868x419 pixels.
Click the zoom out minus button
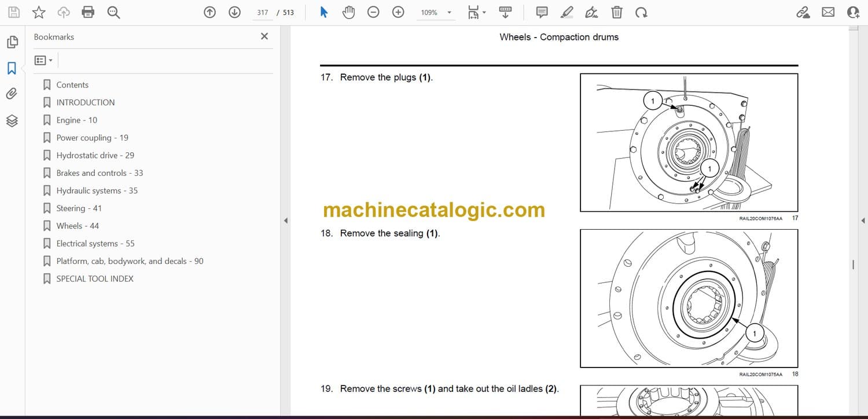tap(373, 12)
